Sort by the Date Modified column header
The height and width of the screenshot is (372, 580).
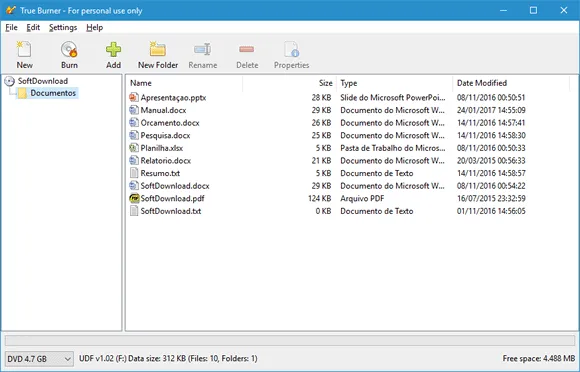pos(510,83)
